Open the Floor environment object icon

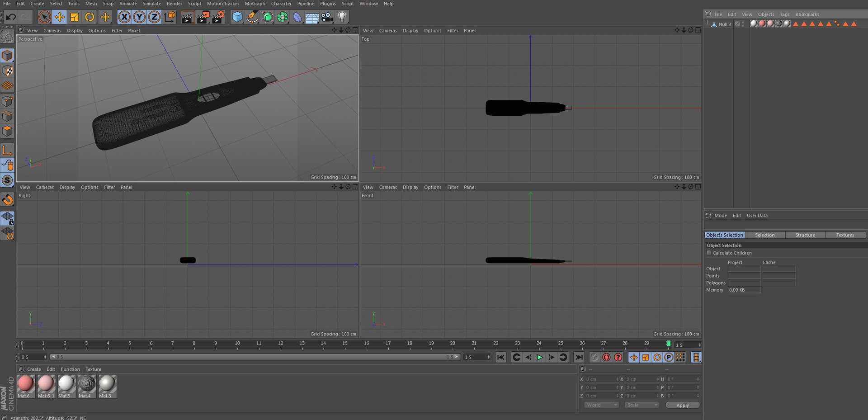click(312, 18)
